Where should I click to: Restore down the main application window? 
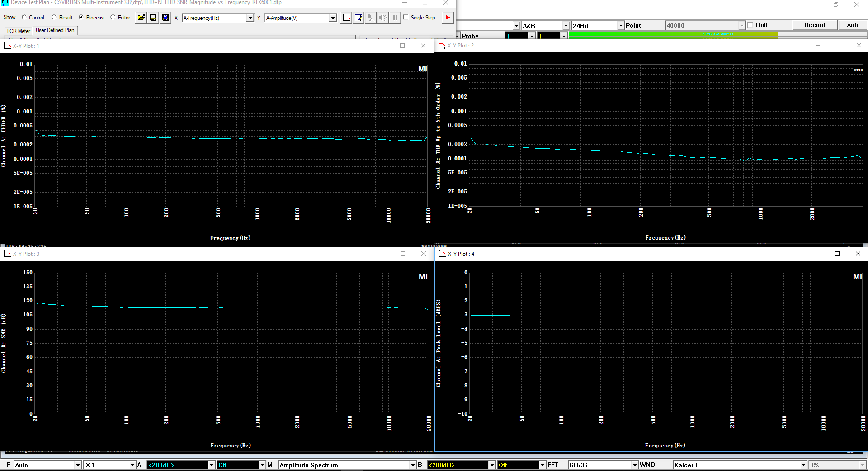tap(836, 5)
